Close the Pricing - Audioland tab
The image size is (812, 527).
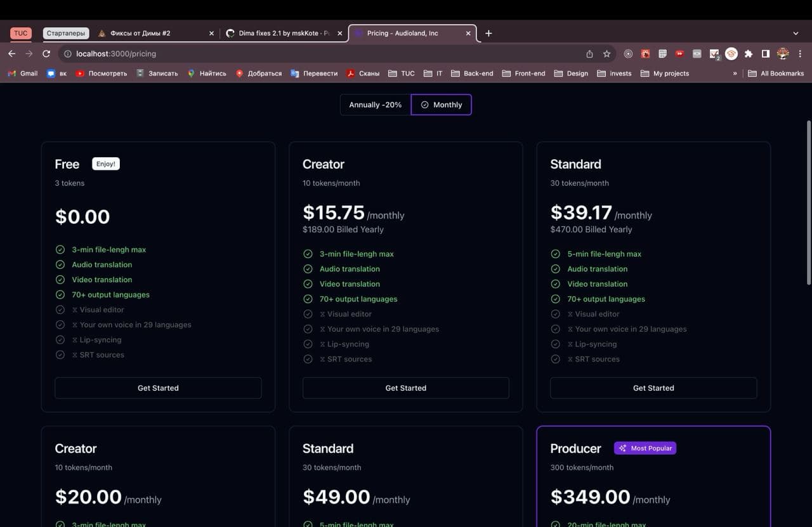469,33
